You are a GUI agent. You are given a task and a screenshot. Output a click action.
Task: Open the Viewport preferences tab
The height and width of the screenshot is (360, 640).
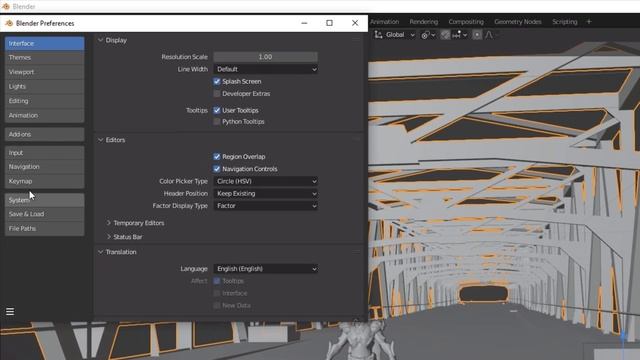[44, 72]
